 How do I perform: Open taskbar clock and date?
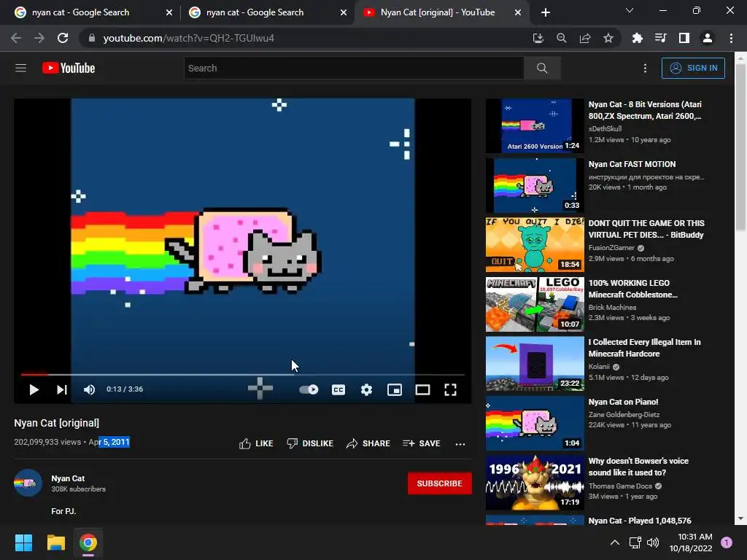691,542
